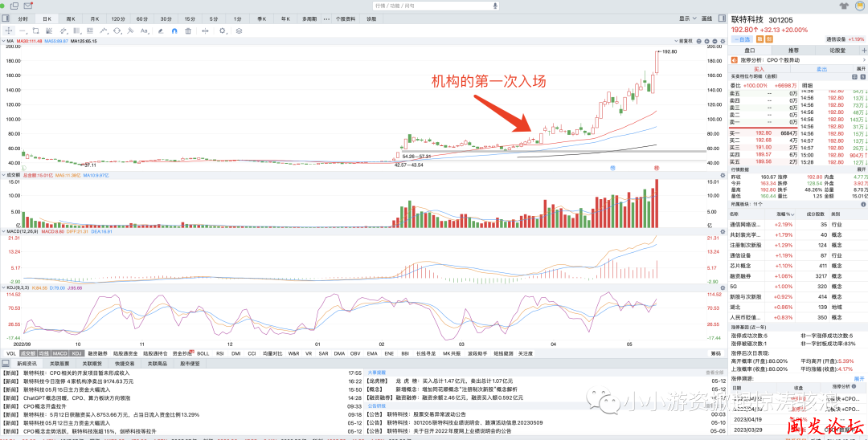Image resolution: width=868 pixels, height=440 pixels.
Task: Open drawing settings gear in toolbar
Action: 223,31
